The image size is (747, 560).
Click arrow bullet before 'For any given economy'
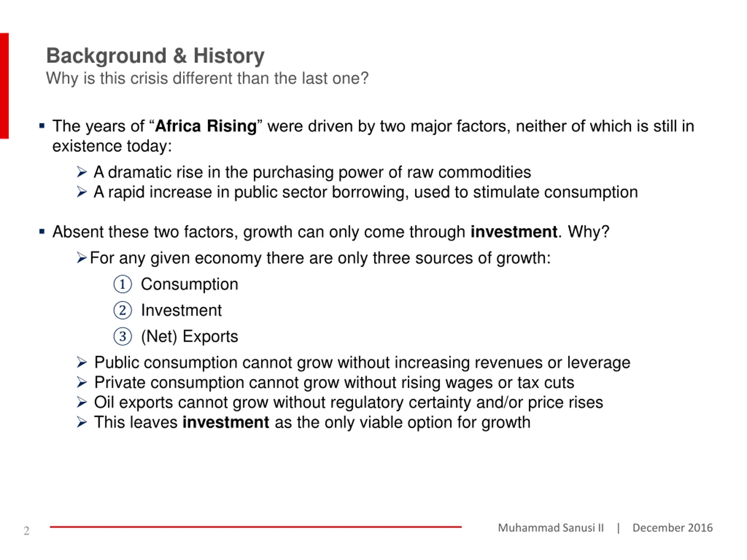click(x=82, y=258)
